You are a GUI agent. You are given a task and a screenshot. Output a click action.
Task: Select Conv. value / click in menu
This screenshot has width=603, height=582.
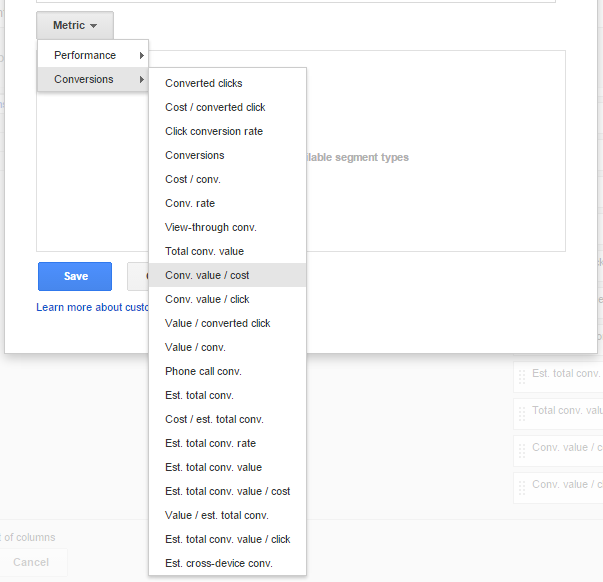[227, 299]
